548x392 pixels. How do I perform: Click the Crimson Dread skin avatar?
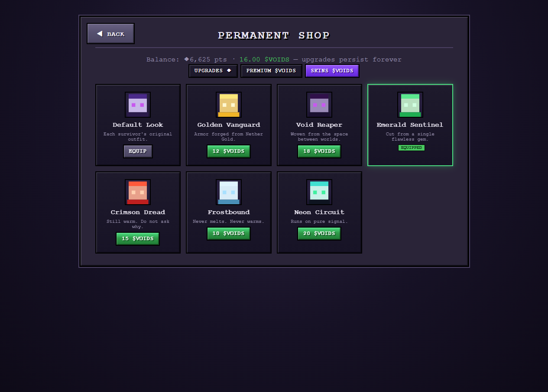pyautogui.click(x=138, y=192)
